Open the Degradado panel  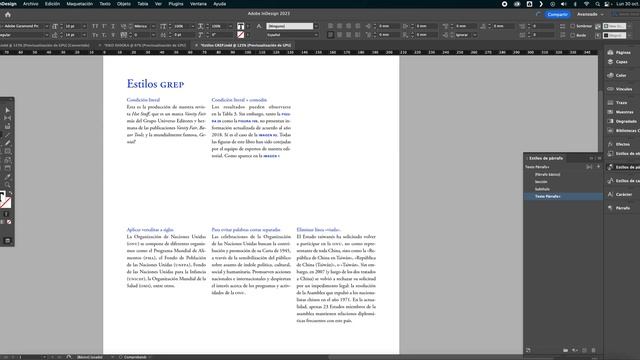[622, 121]
